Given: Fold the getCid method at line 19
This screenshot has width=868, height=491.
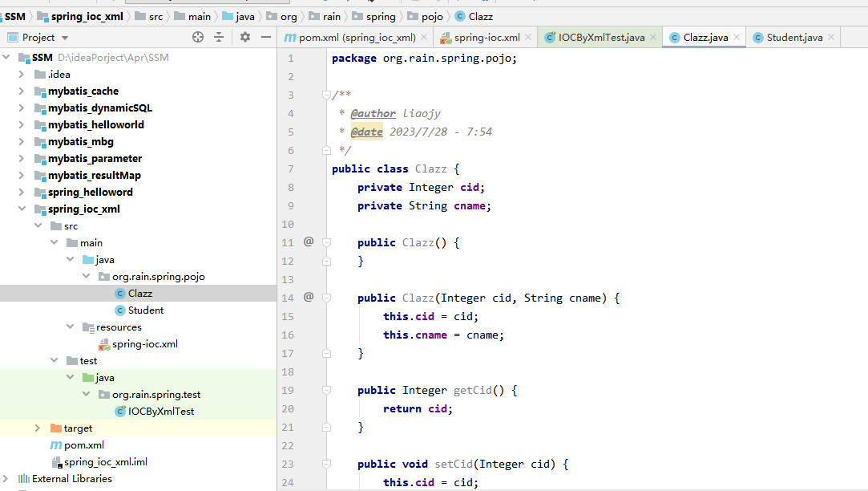Looking at the screenshot, I should coord(327,390).
